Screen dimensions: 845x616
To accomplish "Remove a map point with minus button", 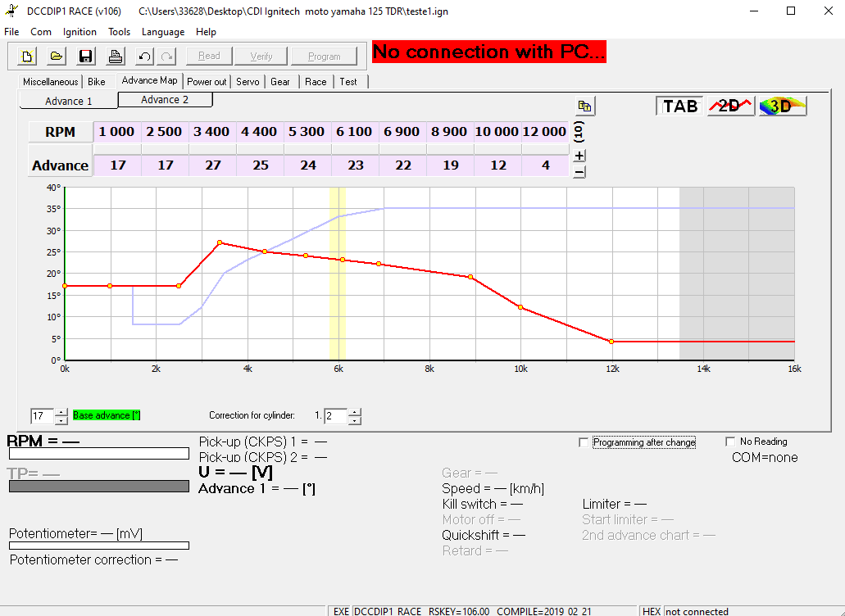I will coord(579,172).
